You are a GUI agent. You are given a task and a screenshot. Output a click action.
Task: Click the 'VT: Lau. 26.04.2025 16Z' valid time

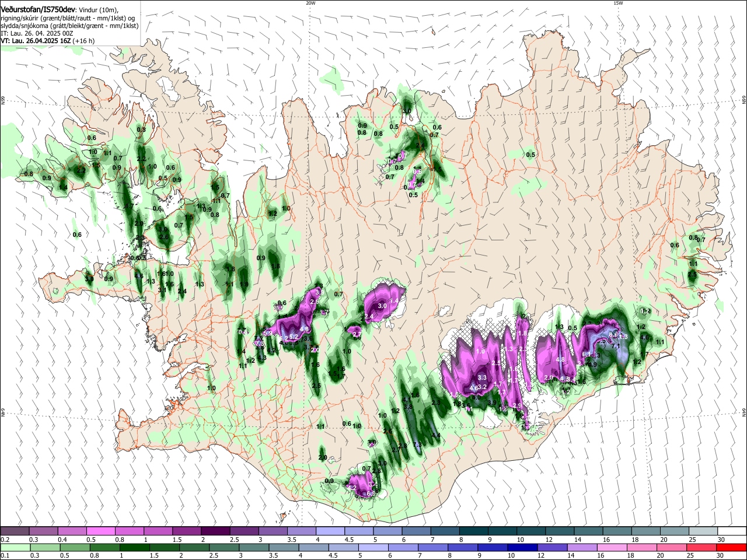[x=36, y=41]
